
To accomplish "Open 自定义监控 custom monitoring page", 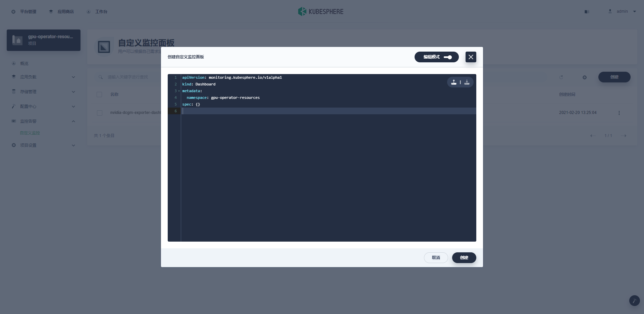I will point(30,133).
